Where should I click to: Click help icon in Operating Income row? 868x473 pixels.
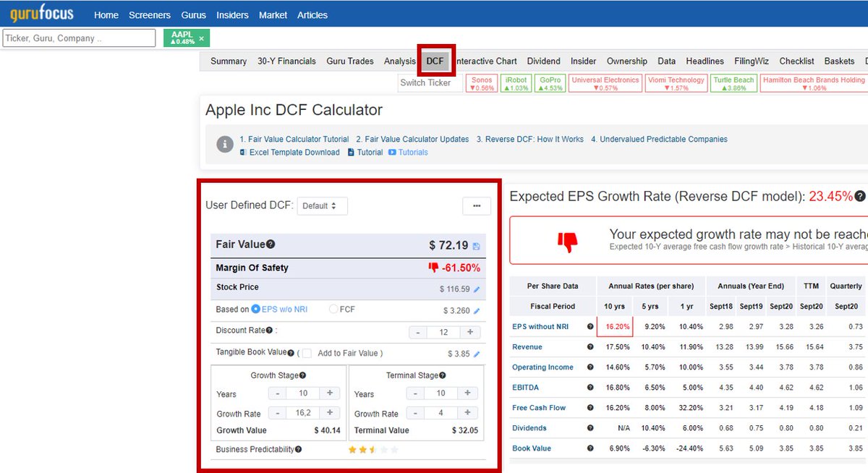590,367
